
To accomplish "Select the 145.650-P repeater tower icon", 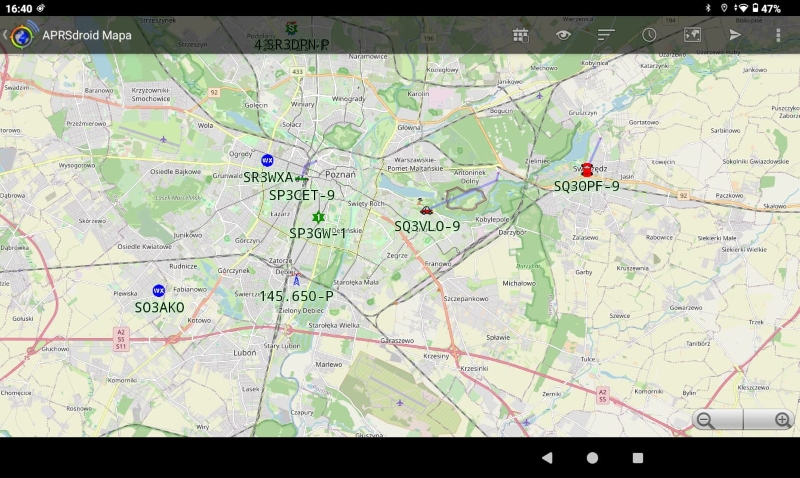I will 296,280.
